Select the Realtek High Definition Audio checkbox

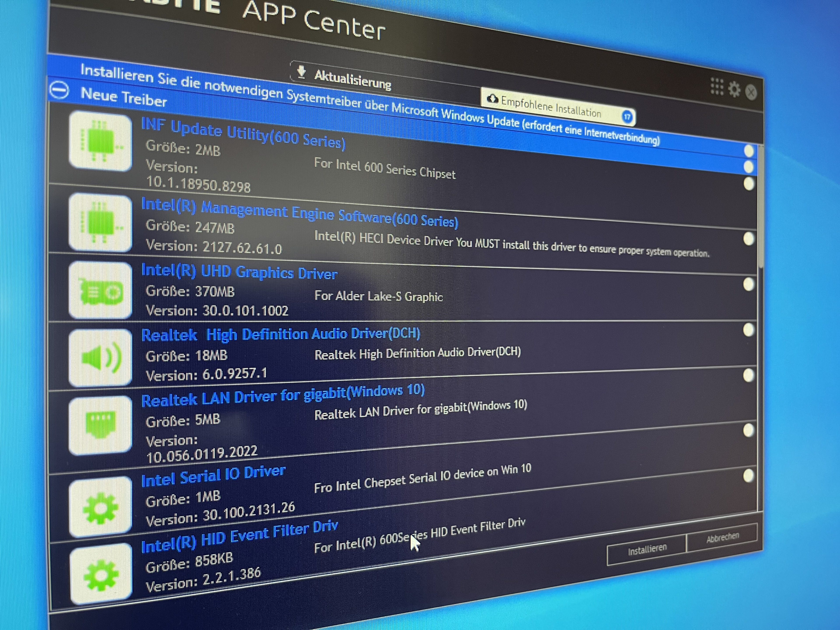[x=749, y=330]
